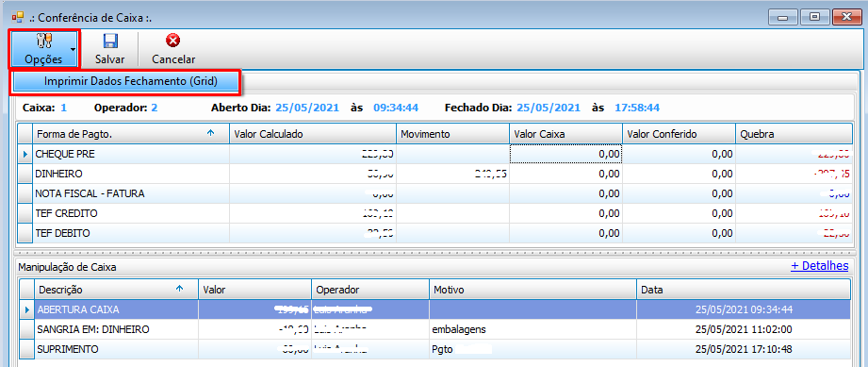This screenshot has width=868, height=367.
Task: Click the Valor Calculado column header
Action: pyautogui.click(x=313, y=134)
